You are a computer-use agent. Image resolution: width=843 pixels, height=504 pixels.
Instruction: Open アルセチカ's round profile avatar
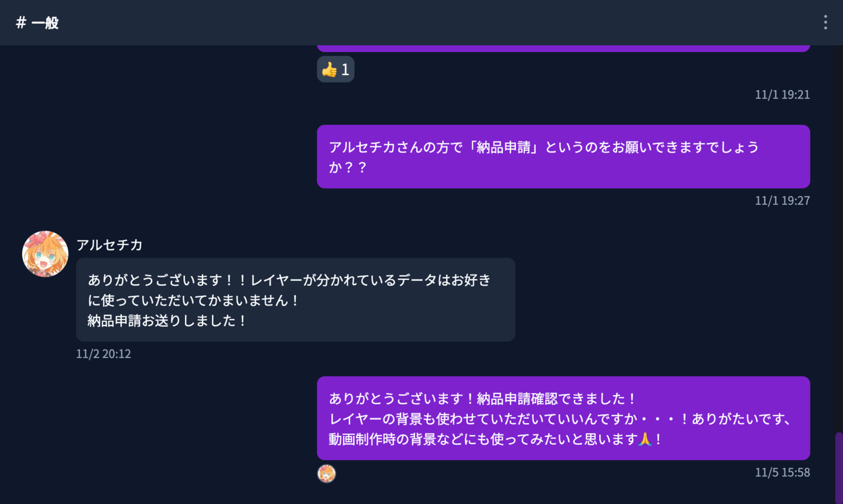tap(45, 253)
